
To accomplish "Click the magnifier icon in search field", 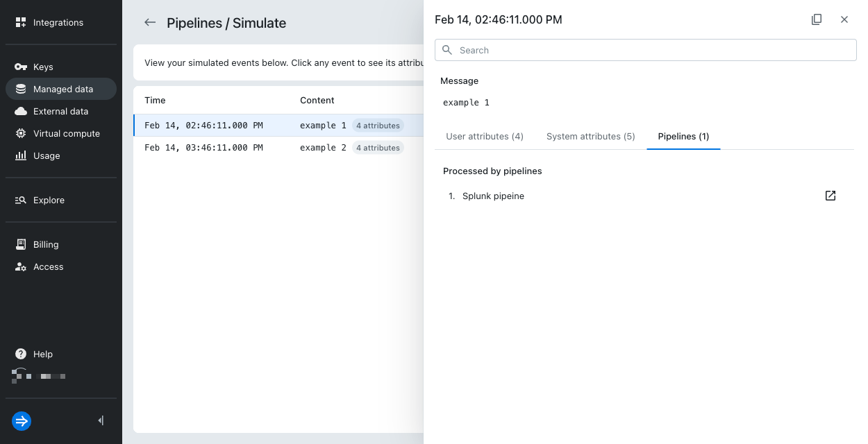I will click(447, 50).
